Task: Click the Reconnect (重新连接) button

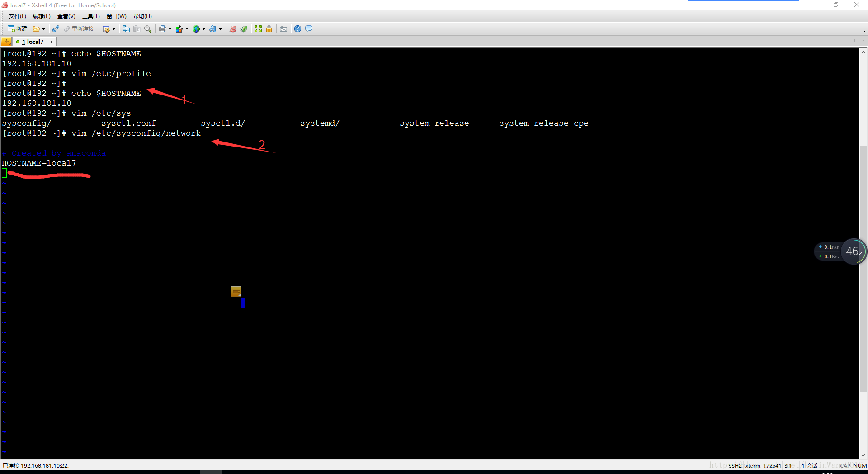Action: pyautogui.click(x=79, y=29)
